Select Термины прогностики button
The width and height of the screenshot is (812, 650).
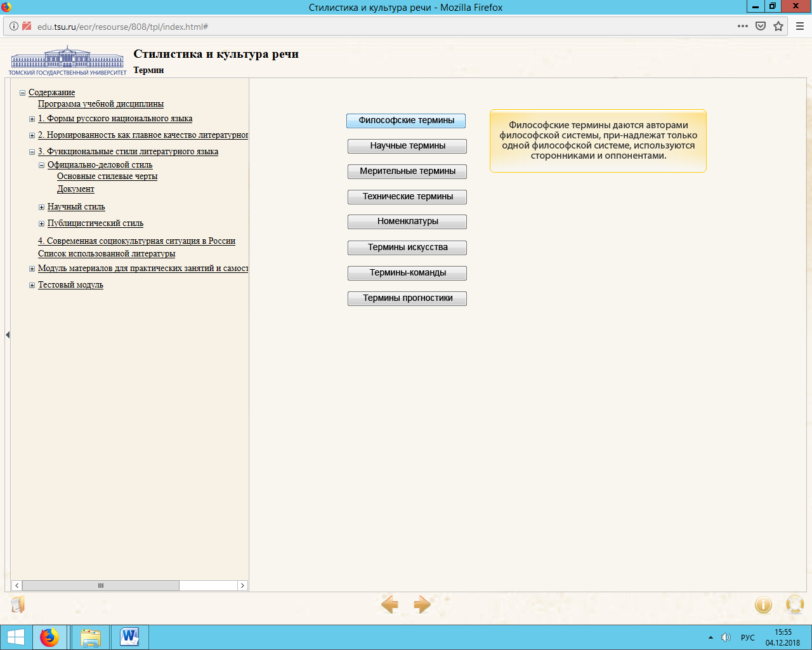point(407,298)
